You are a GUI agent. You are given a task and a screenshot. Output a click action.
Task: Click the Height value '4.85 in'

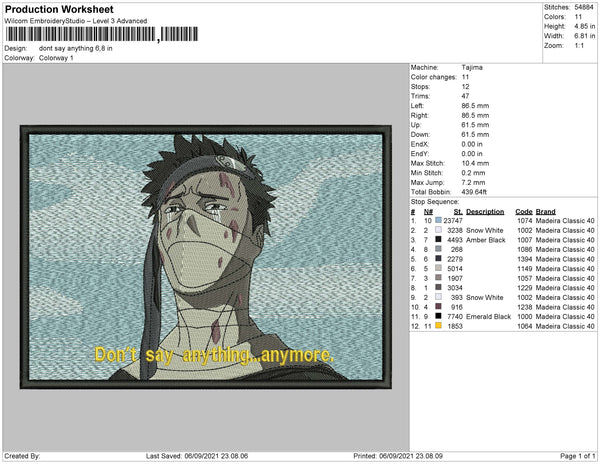585,26
